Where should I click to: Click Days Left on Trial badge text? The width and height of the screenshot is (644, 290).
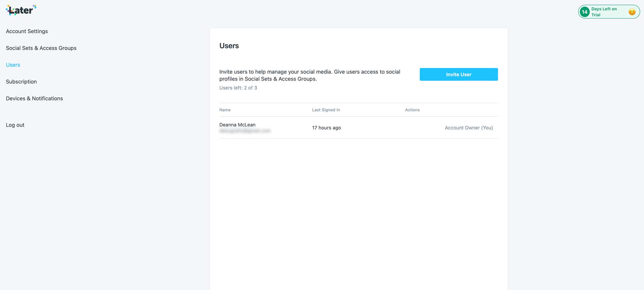coord(604,12)
